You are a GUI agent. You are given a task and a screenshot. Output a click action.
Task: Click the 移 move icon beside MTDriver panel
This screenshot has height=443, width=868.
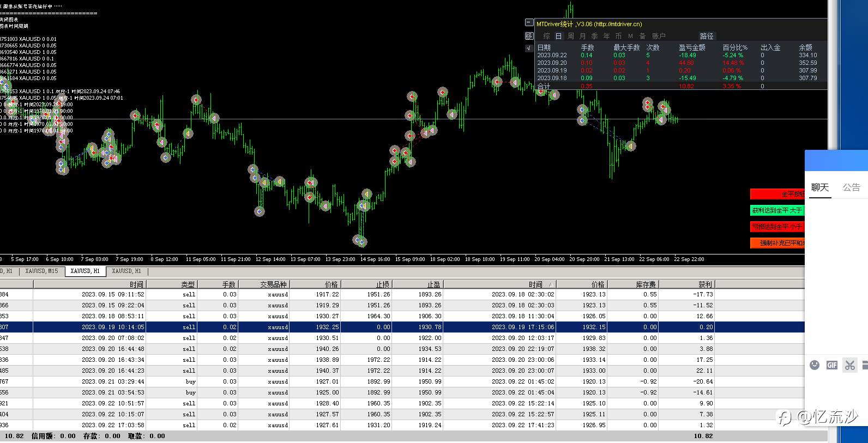click(529, 35)
